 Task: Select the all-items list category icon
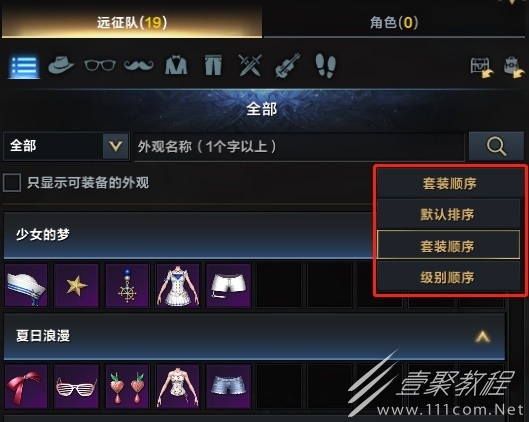point(24,66)
